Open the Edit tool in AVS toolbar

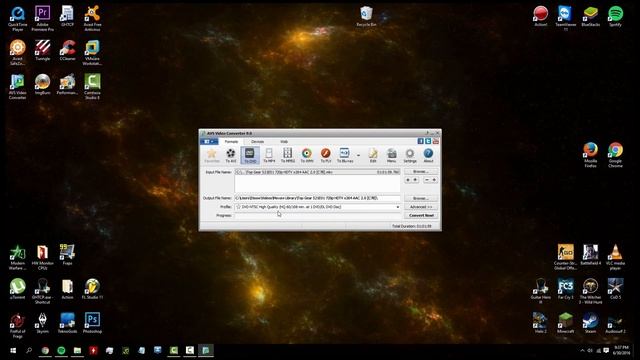pos(373,155)
